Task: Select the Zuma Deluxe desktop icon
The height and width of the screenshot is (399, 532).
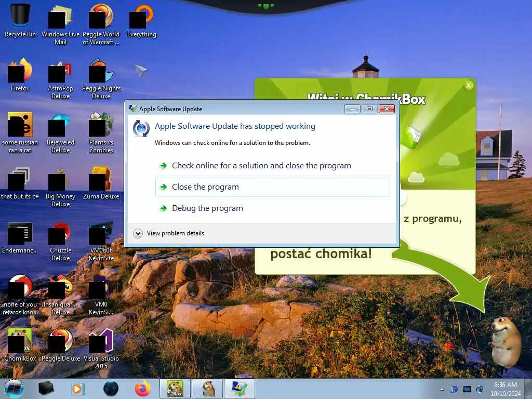Action: (x=101, y=183)
